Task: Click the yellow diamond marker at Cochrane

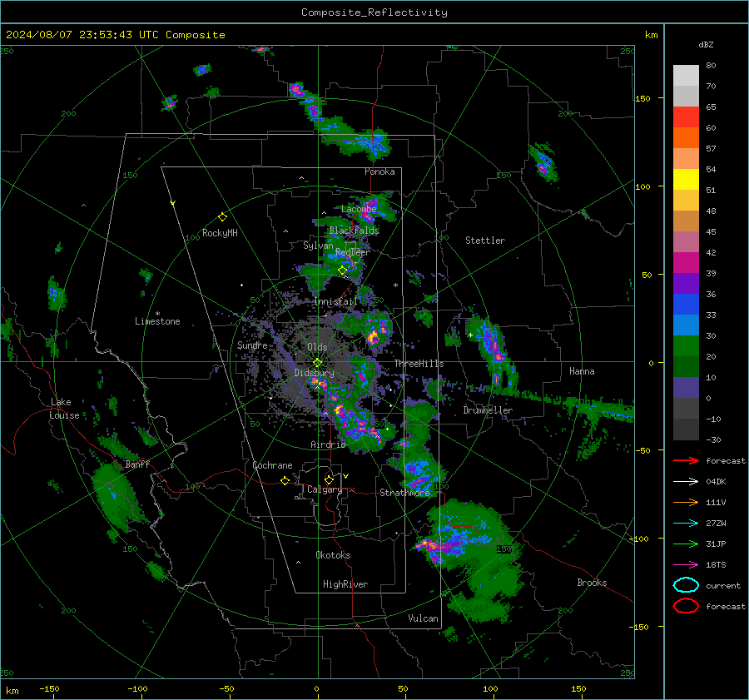Action: point(285,481)
